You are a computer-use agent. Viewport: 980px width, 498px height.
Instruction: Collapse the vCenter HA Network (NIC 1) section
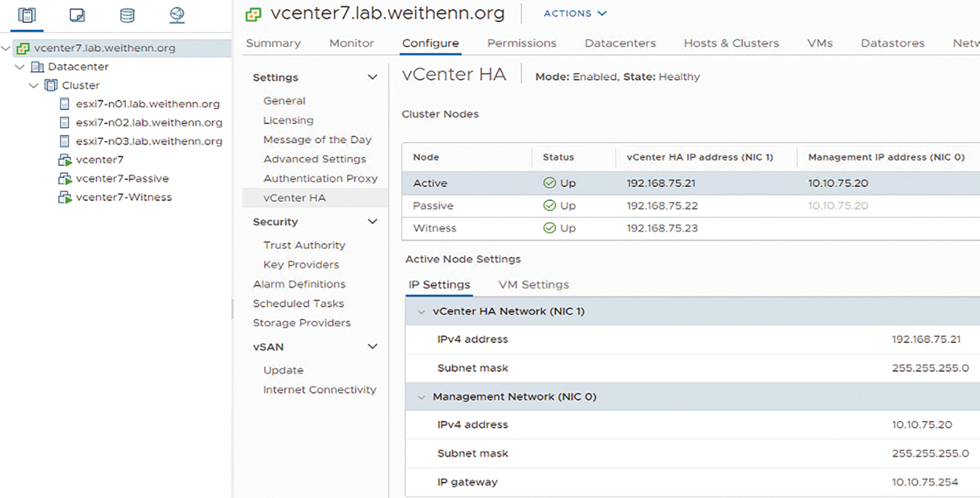coord(420,312)
